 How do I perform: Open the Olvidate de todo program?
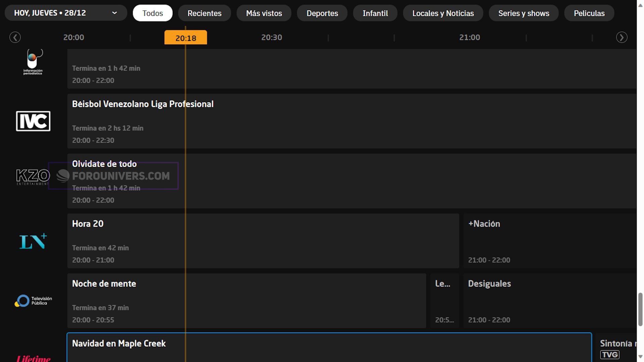(x=352, y=181)
